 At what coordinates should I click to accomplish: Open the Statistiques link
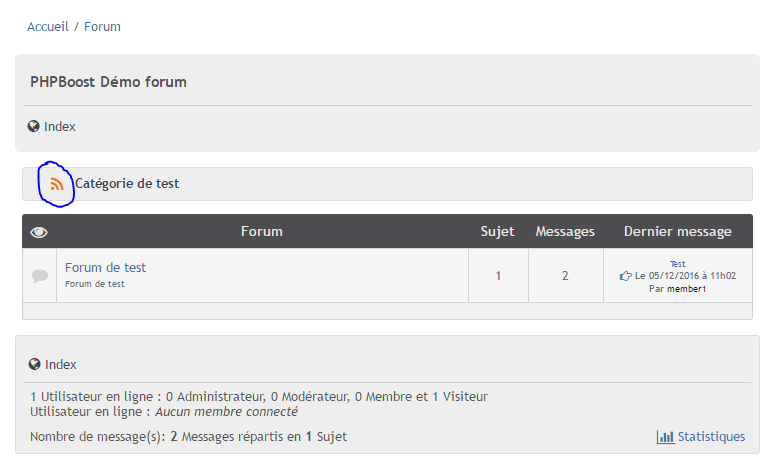711,437
